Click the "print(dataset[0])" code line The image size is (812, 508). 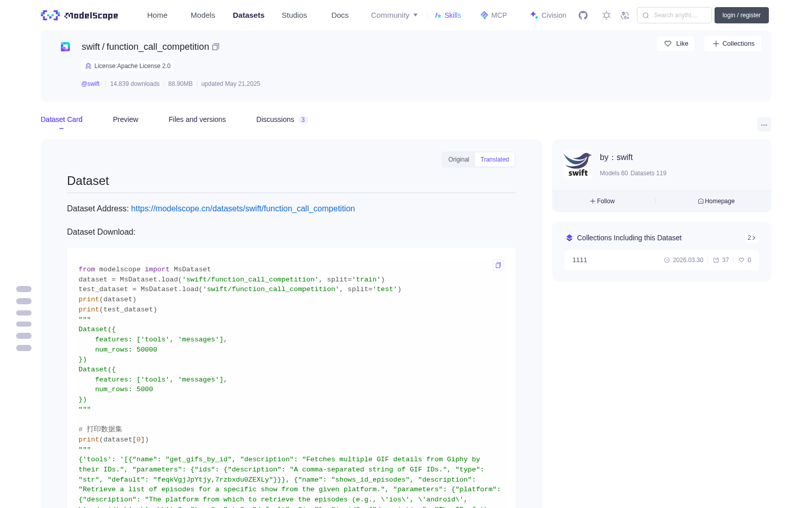click(x=114, y=439)
